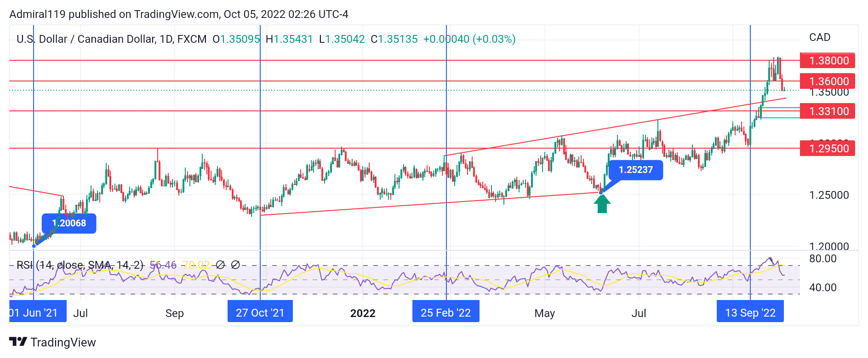The width and height of the screenshot is (868, 358).
Task: Click the Admiral119 published header text
Action: (x=179, y=14)
